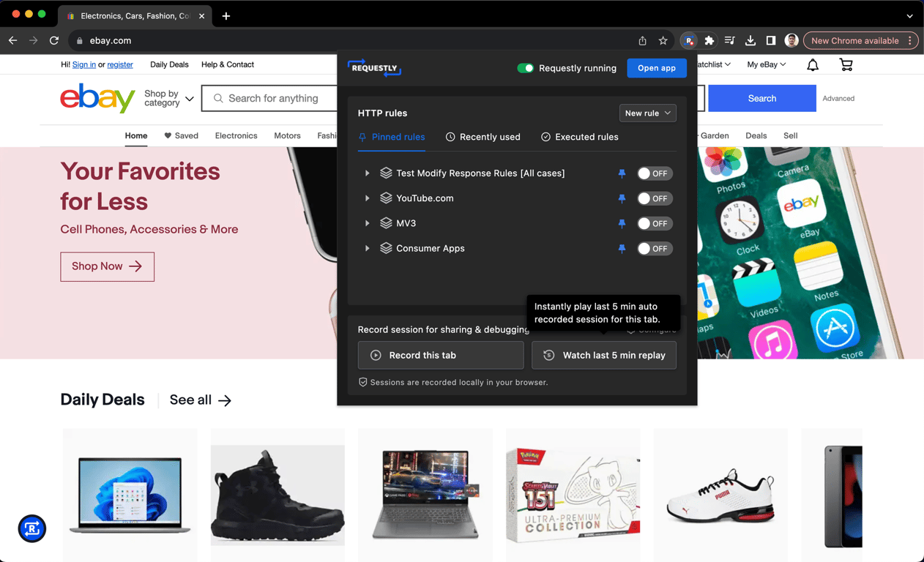924x562 pixels.
Task: Open the Shop by category dropdown
Action: pos(167,97)
